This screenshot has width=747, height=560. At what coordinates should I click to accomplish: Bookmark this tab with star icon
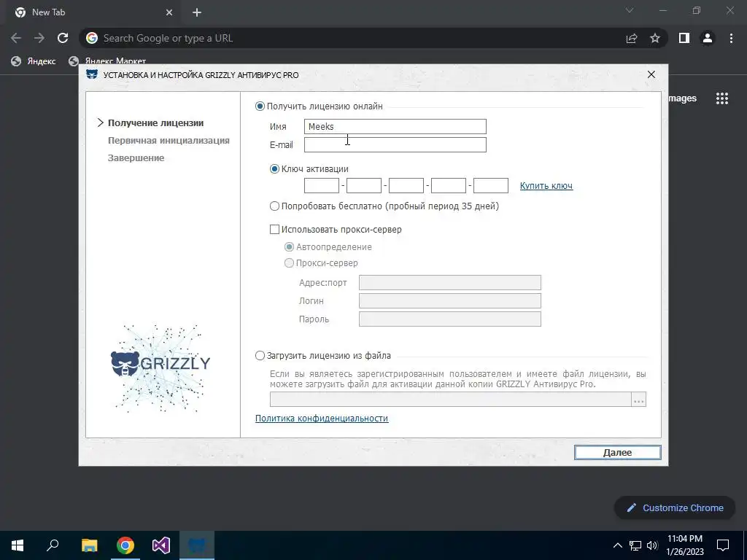click(655, 38)
